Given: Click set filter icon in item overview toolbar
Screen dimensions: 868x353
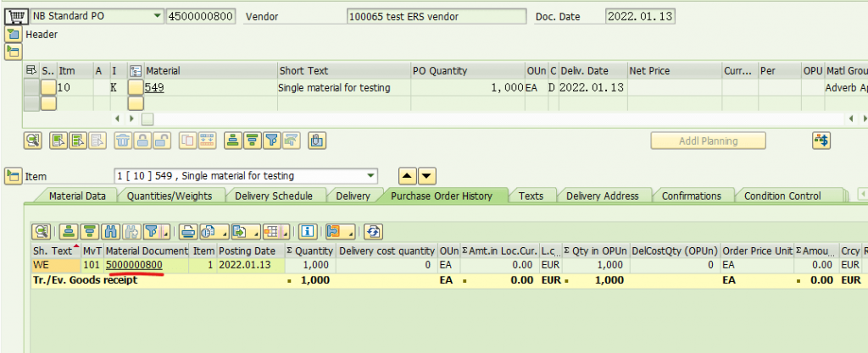Looking at the screenshot, I should coord(271,141).
